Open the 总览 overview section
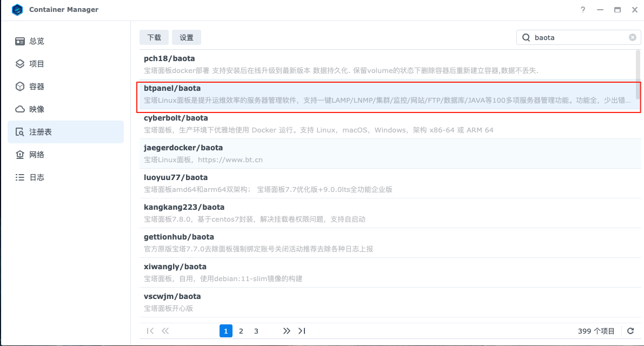Image resolution: width=644 pixels, height=346 pixels. pyautogui.click(x=66, y=41)
